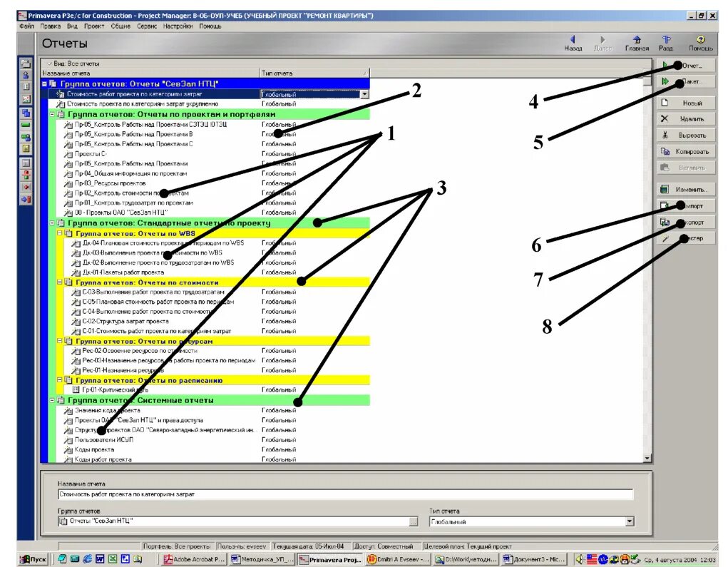Open the Вид: Все отчеты layout dropdown
Screen dimensions: 728x567
coord(73,63)
